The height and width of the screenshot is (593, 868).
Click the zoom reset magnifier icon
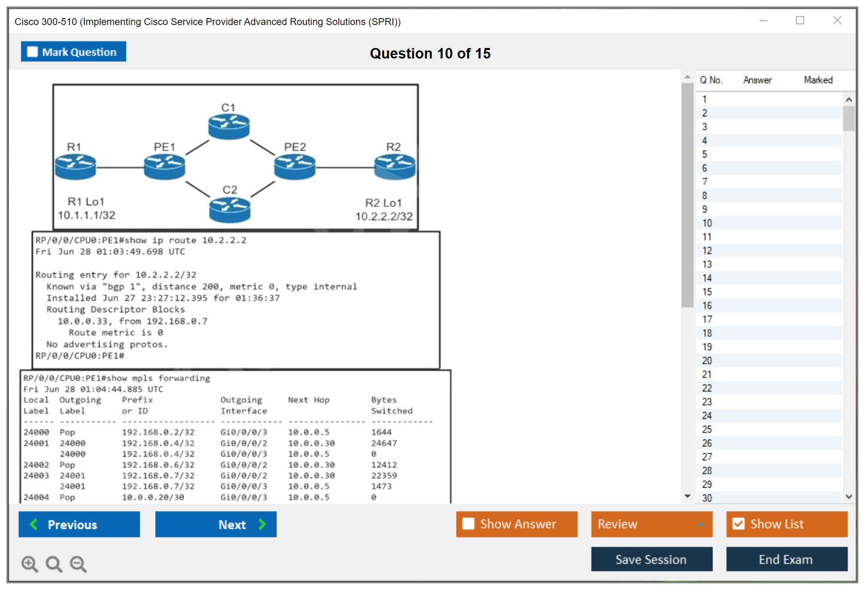point(54,564)
